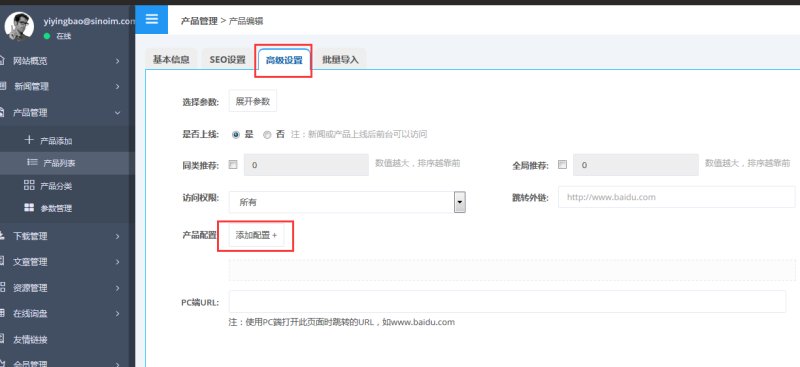The width and height of the screenshot is (800, 367).
Task: Click the grid icon beside 产品分类
Action: tap(29, 185)
